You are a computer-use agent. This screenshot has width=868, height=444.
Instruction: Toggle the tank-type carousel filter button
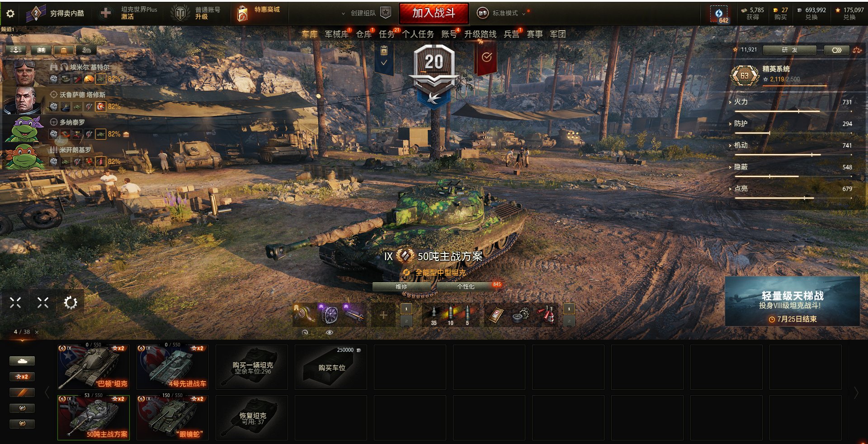[22, 360]
